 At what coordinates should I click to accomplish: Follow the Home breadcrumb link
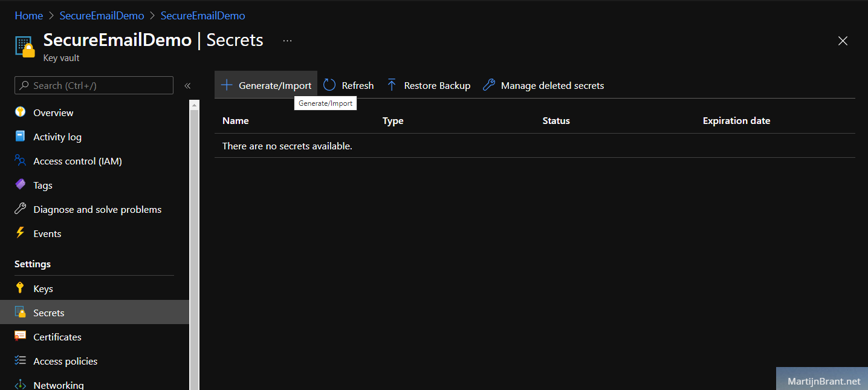point(29,16)
